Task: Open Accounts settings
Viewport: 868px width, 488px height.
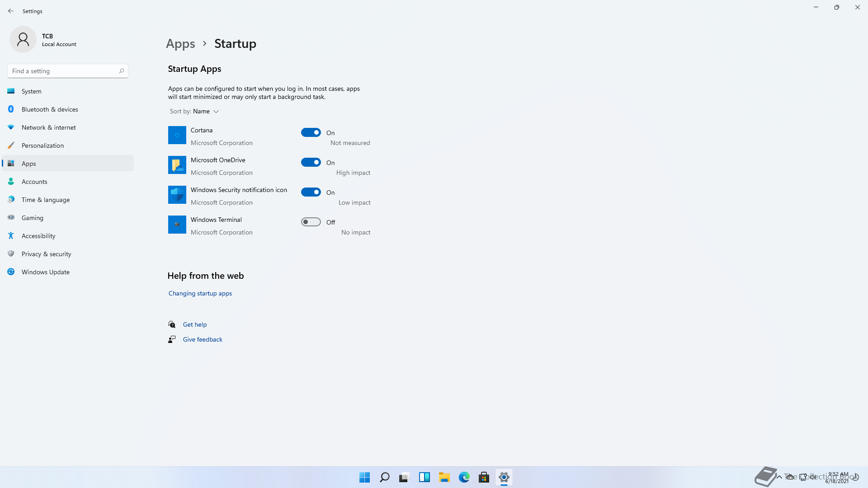Action: (68, 182)
